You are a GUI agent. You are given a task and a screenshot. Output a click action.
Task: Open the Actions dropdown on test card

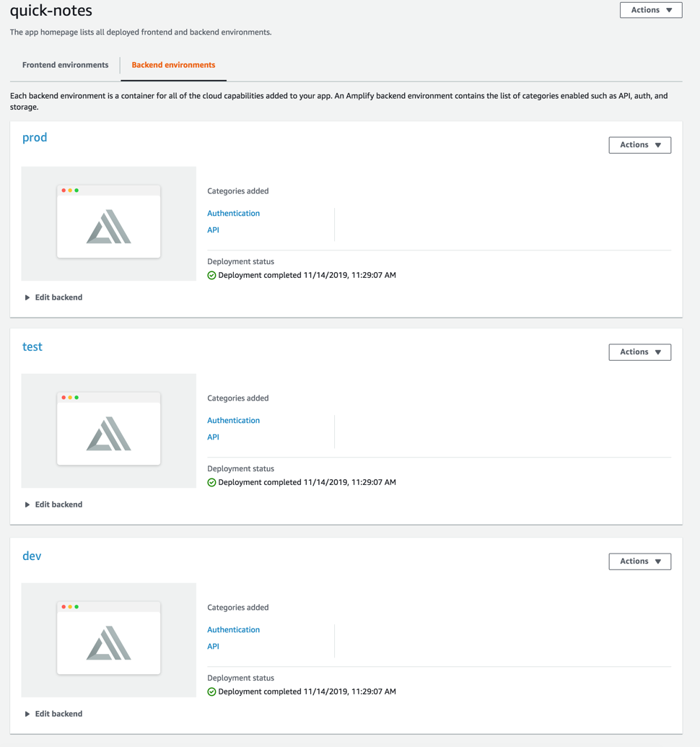[639, 351]
